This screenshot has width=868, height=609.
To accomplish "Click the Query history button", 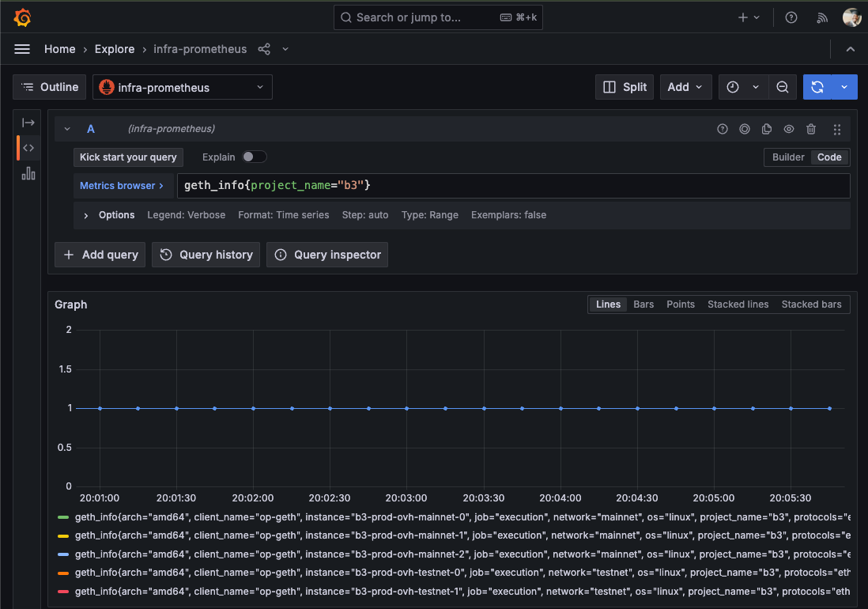I will (206, 255).
